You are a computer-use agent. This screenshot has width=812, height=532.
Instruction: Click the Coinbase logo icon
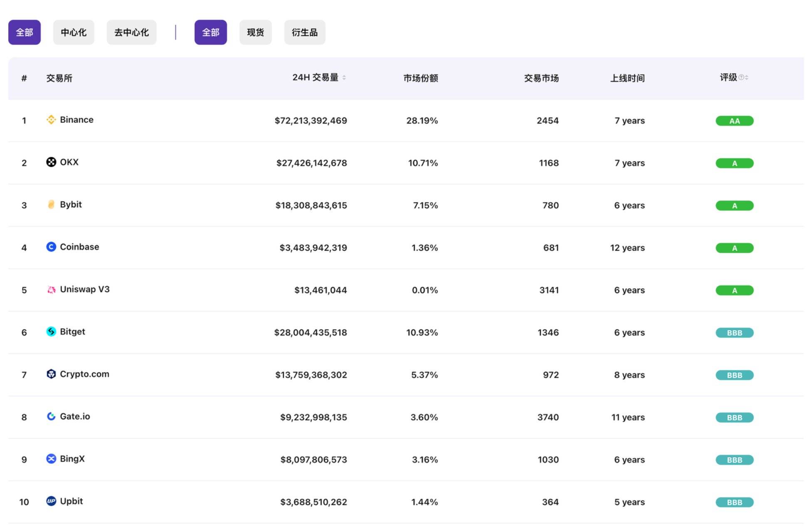tap(51, 247)
